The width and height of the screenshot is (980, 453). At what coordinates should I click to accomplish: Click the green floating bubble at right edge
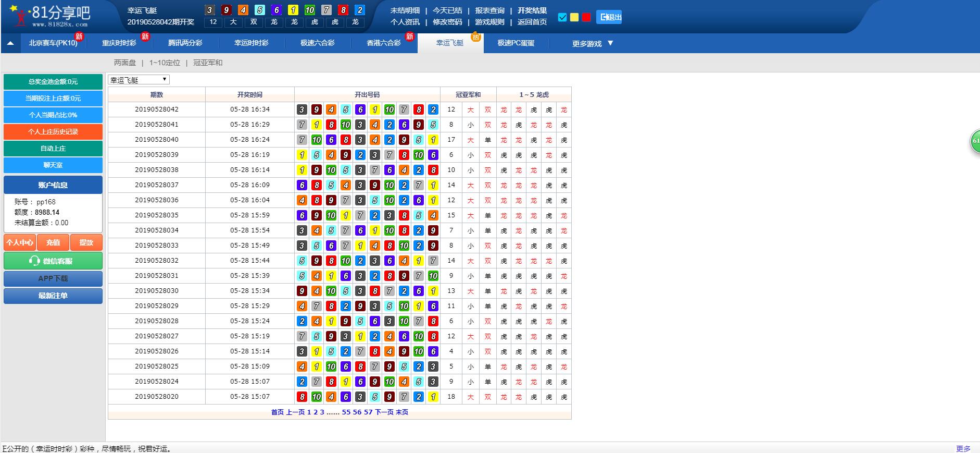click(x=974, y=141)
